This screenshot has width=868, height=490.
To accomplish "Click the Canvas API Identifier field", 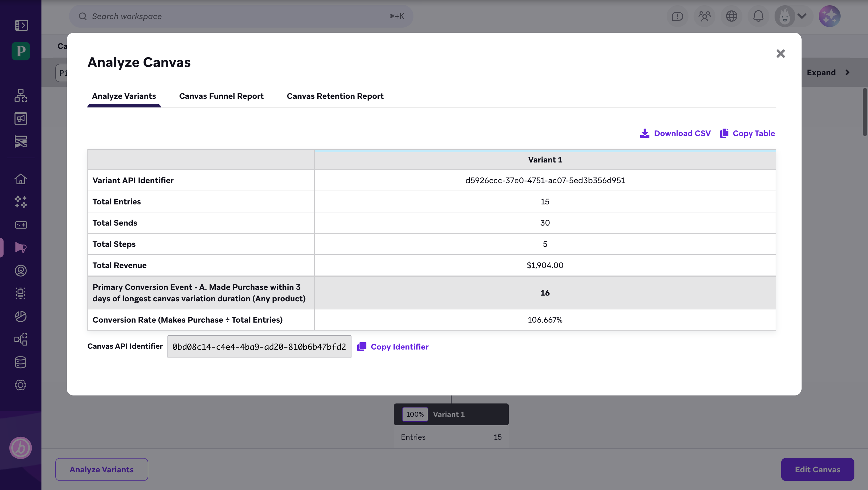I will point(259,347).
